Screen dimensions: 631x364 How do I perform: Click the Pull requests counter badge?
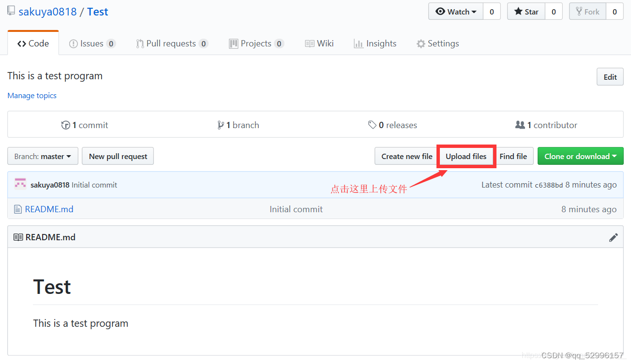click(x=204, y=44)
